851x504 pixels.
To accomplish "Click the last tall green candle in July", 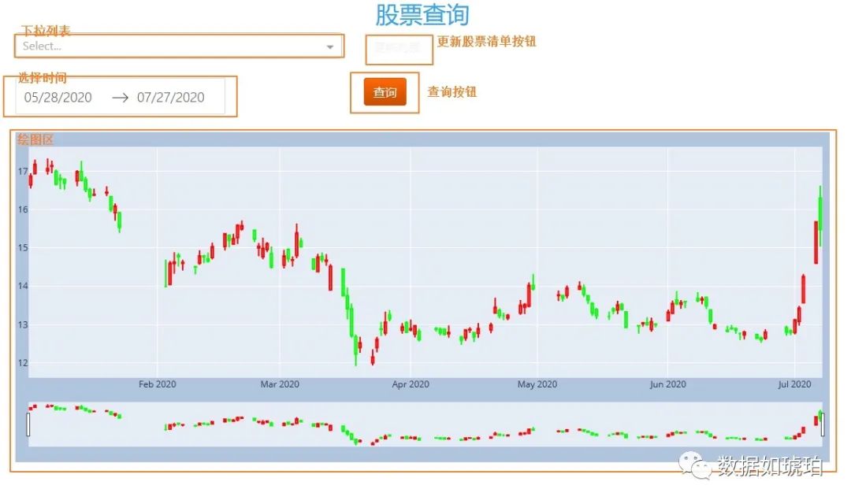I will pyautogui.click(x=820, y=215).
